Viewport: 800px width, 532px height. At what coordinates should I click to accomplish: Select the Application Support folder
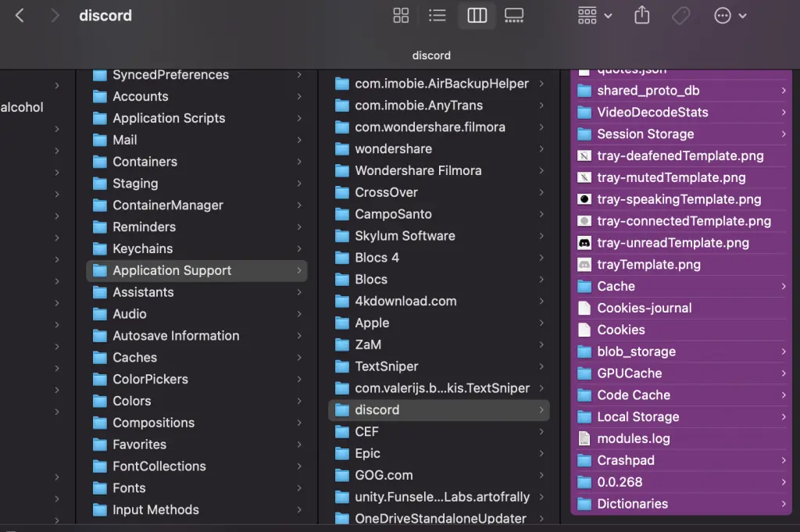(196, 270)
